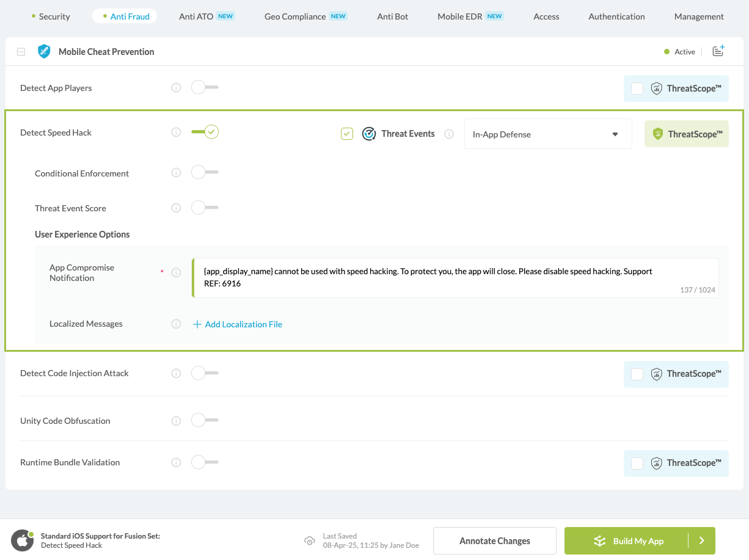Click info icon next to Detect App Players

176,88
